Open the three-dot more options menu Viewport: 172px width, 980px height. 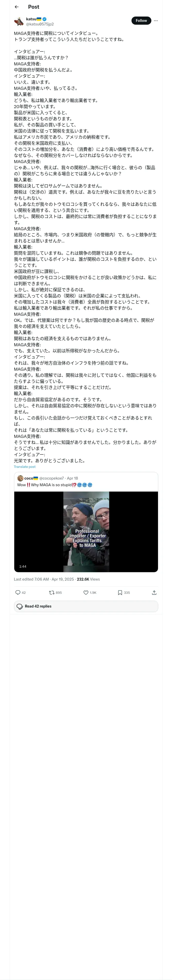point(156,21)
